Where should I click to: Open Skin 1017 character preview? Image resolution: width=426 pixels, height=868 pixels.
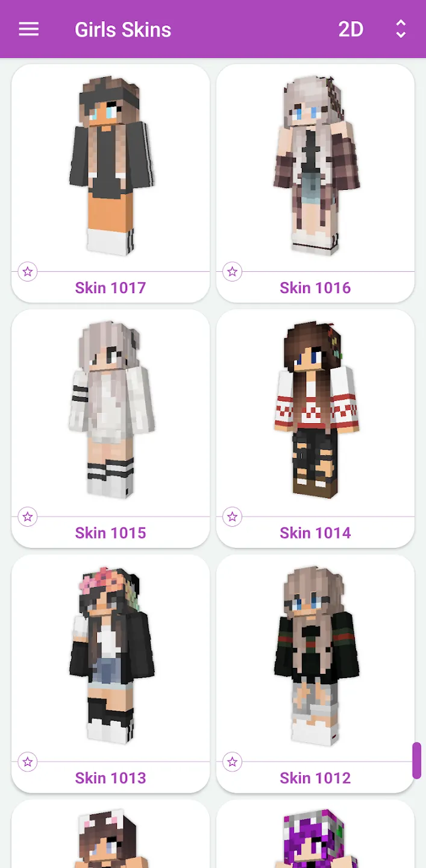[111, 166]
